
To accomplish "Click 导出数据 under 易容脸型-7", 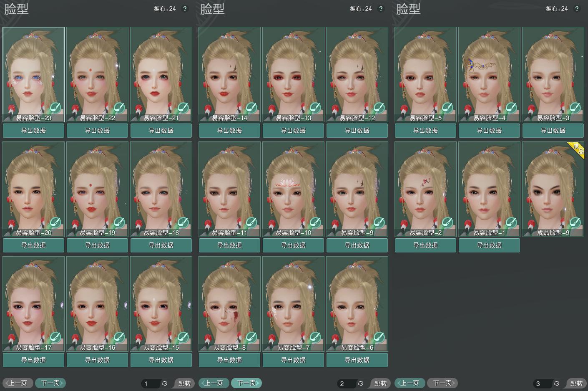I will click(x=293, y=360).
